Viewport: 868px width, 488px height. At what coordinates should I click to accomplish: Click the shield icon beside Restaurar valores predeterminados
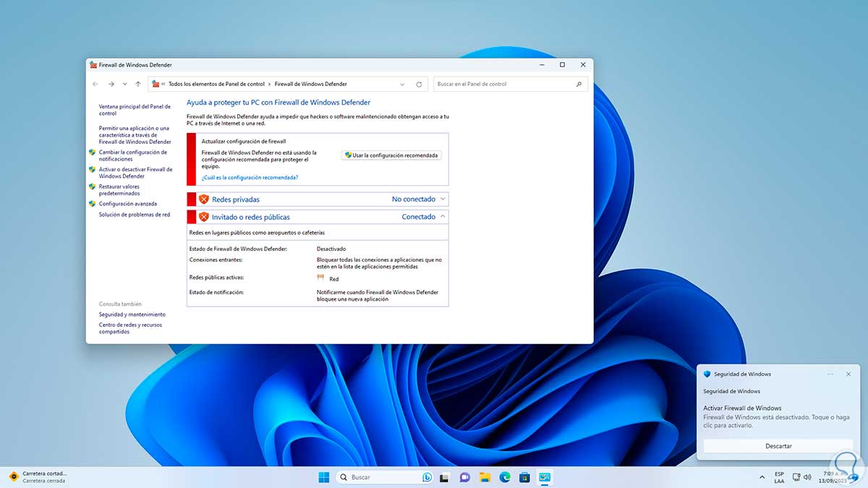[92, 187]
